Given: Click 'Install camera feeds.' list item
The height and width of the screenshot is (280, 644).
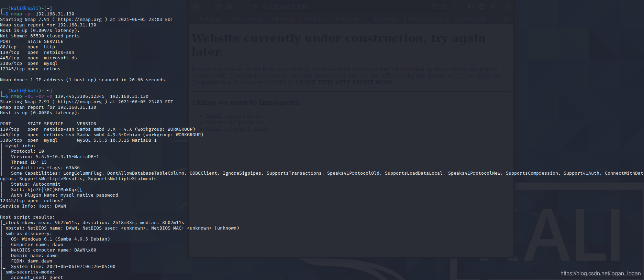Looking at the screenshot, I should tap(234, 116).
